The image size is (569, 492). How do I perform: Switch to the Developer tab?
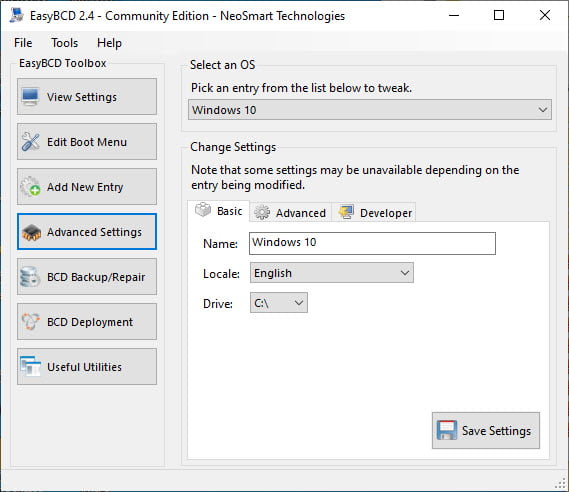click(374, 213)
